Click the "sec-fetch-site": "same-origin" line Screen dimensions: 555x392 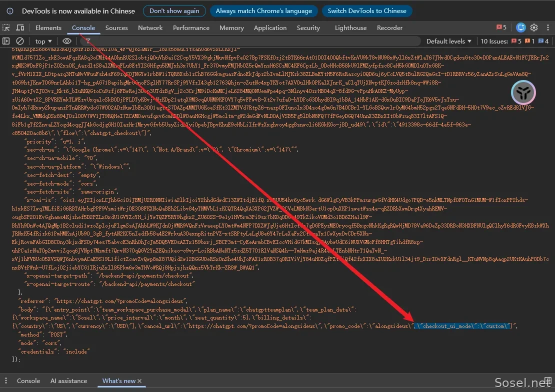coord(71,192)
